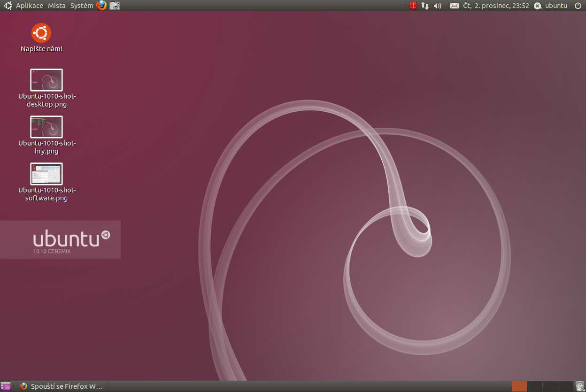This screenshot has height=392, width=586.
Task: Open the network connections indicator
Action: (425, 6)
